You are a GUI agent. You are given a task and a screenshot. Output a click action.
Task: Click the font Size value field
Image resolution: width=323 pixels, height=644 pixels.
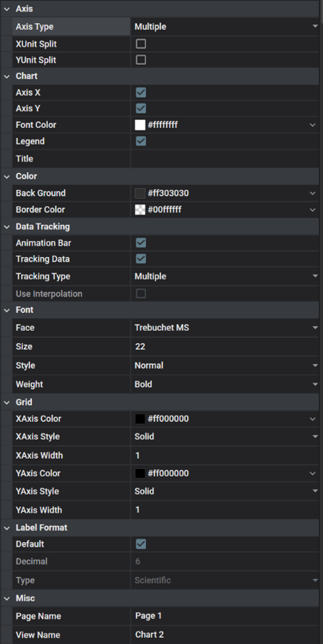point(225,347)
